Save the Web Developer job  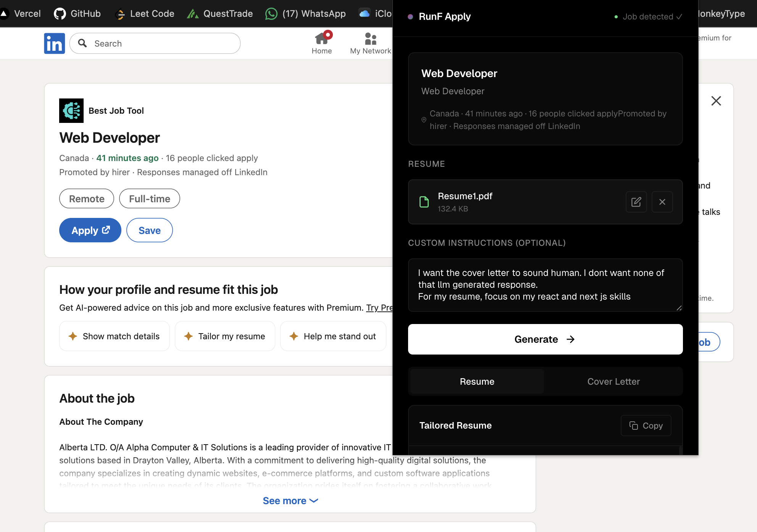coord(149,230)
